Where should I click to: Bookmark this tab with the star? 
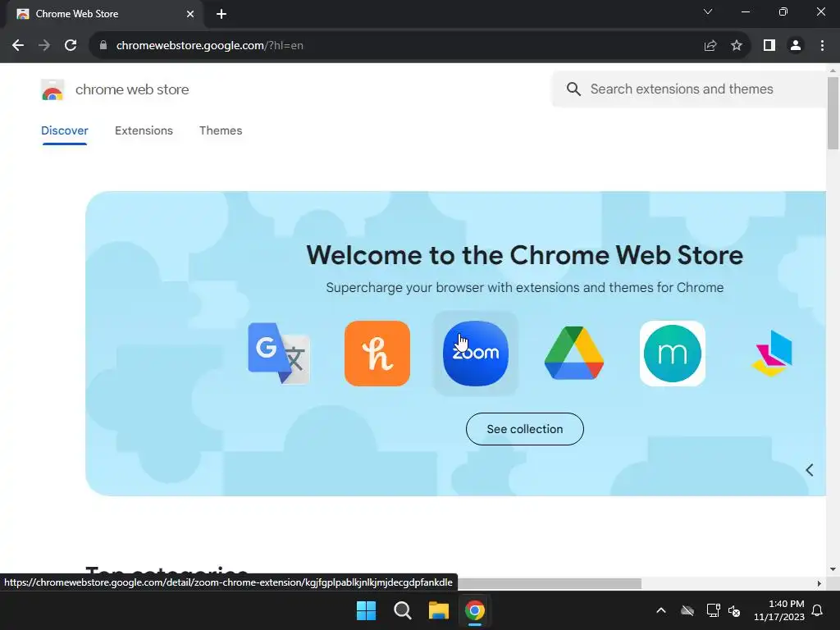point(737,46)
